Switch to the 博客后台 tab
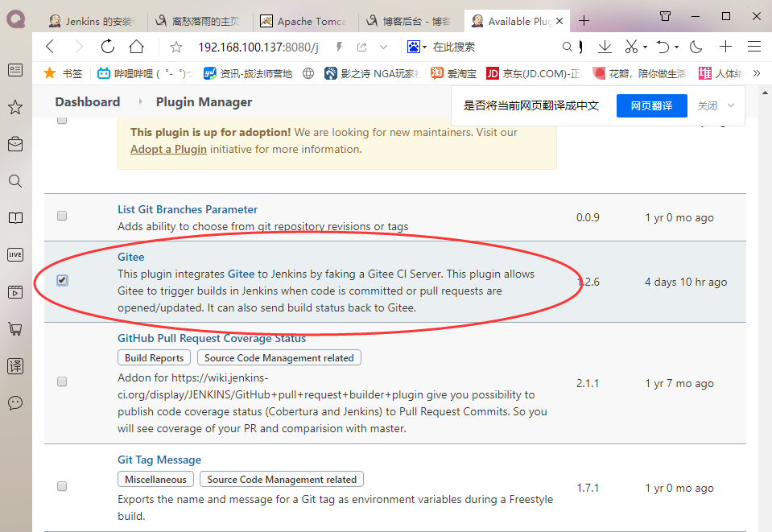The height and width of the screenshot is (532, 772). (x=409, y=21)
